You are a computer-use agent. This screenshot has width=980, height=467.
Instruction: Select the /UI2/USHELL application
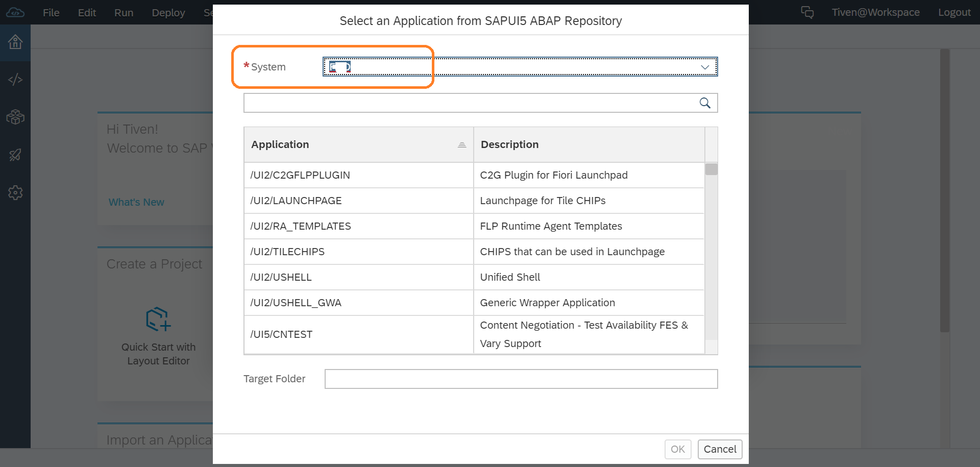tap(359, 277)
